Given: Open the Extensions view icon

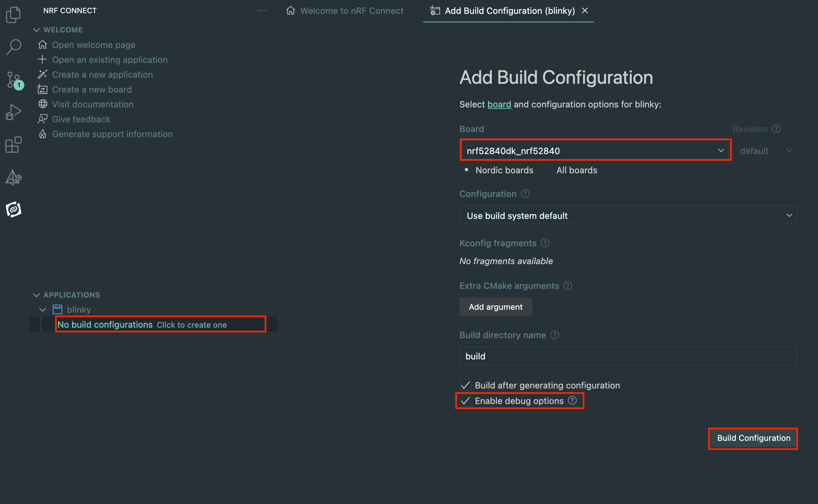Looking at the screenshot, I should click(14, 145).
